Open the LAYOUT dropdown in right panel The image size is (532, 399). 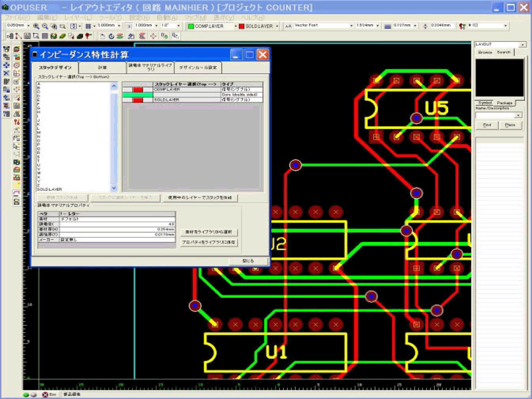pyautogui.click(x=523, y=45)
